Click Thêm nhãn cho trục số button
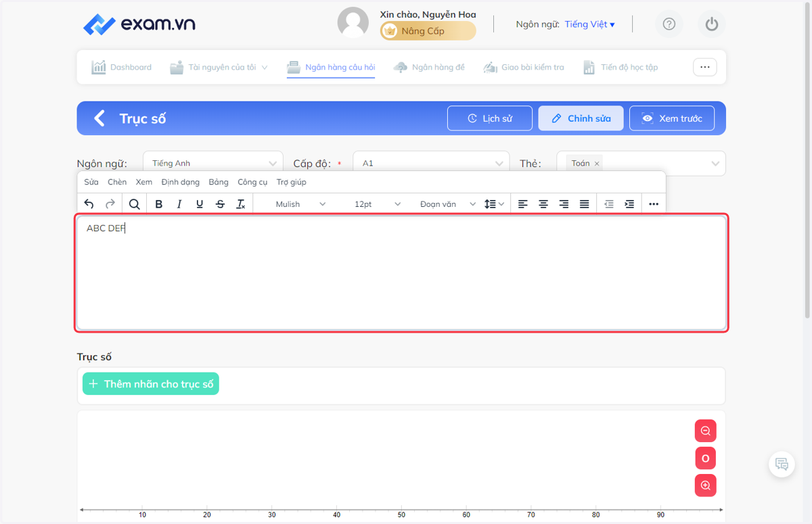The width and height of the screenshot is (812, 524). [x=151, y=384]
